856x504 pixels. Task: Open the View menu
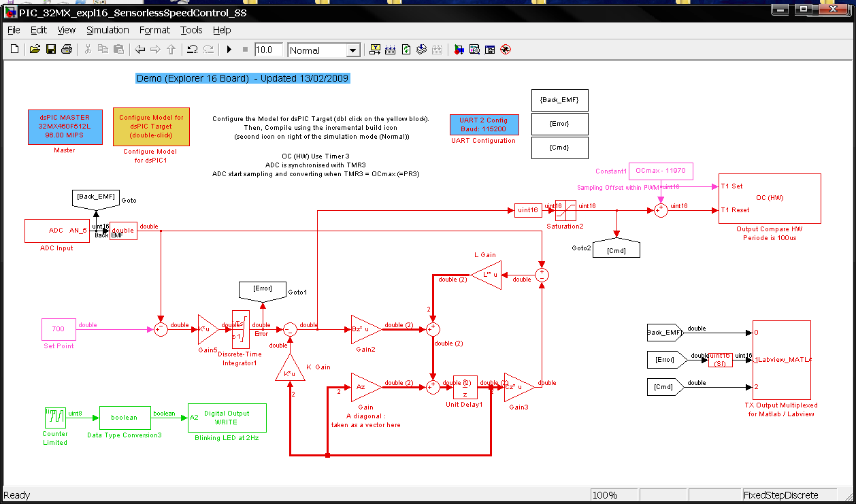[67, 30]
